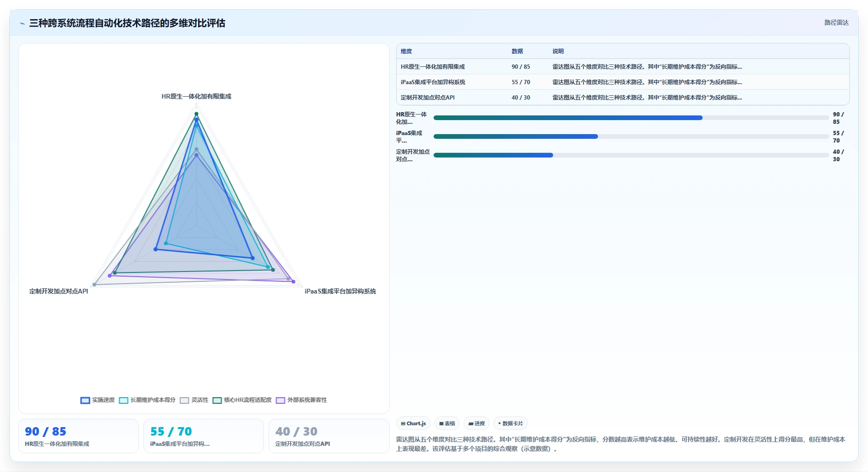
Task: Click the iPaaS集成平 progress bar
Action: tap(631, 136)
